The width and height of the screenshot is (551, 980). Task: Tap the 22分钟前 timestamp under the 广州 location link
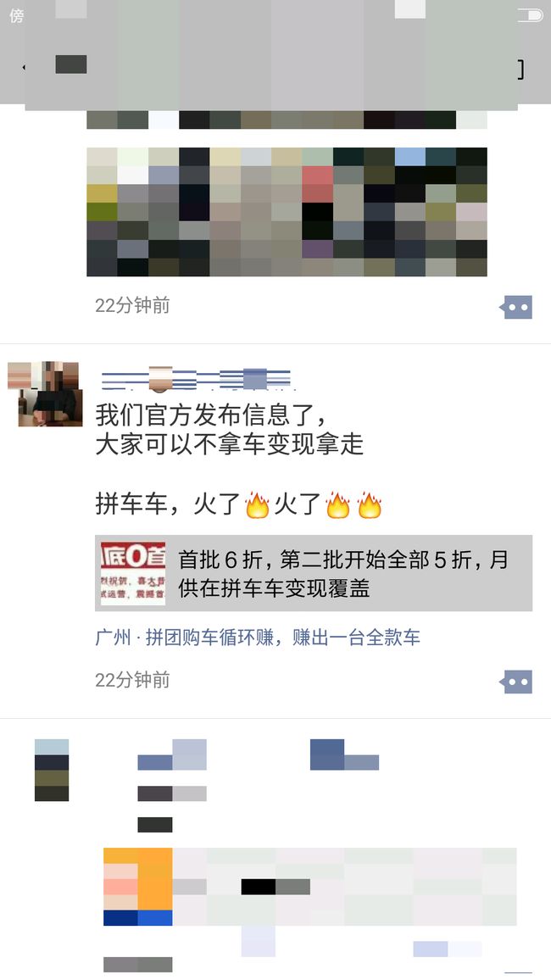[132, 681]
